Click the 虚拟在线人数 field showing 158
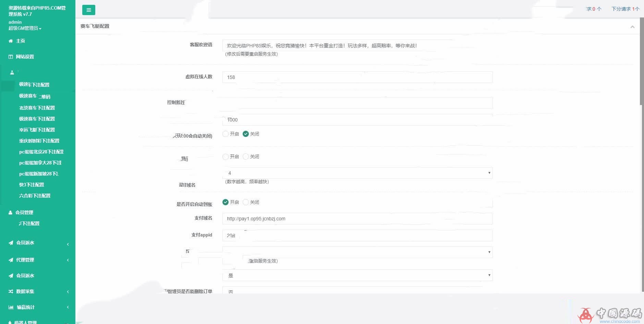Screen dimensions: 644x324 (x=357, y=77)
